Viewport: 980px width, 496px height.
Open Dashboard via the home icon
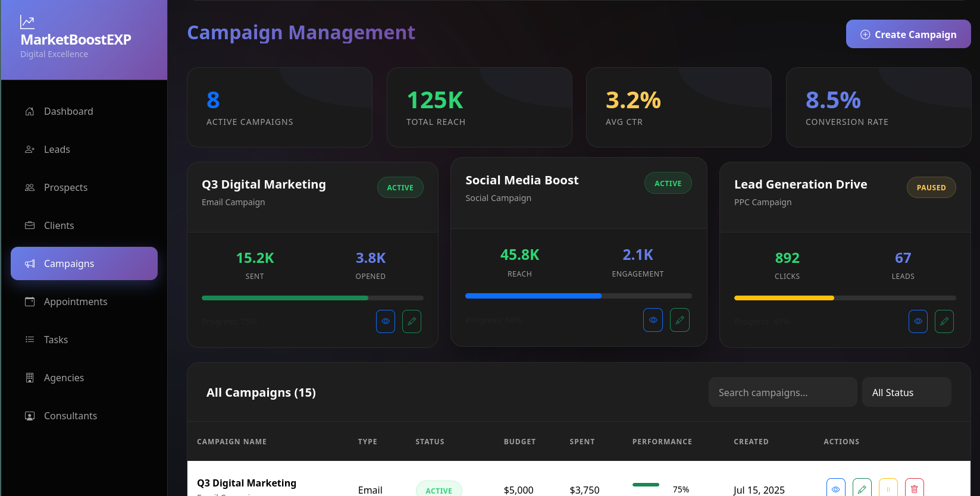pyautogui.click(x=30, y=111)
